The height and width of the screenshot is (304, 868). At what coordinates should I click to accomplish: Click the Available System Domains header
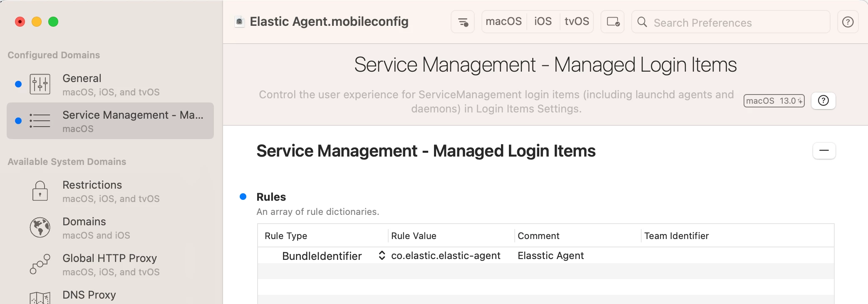click(67, 162)
